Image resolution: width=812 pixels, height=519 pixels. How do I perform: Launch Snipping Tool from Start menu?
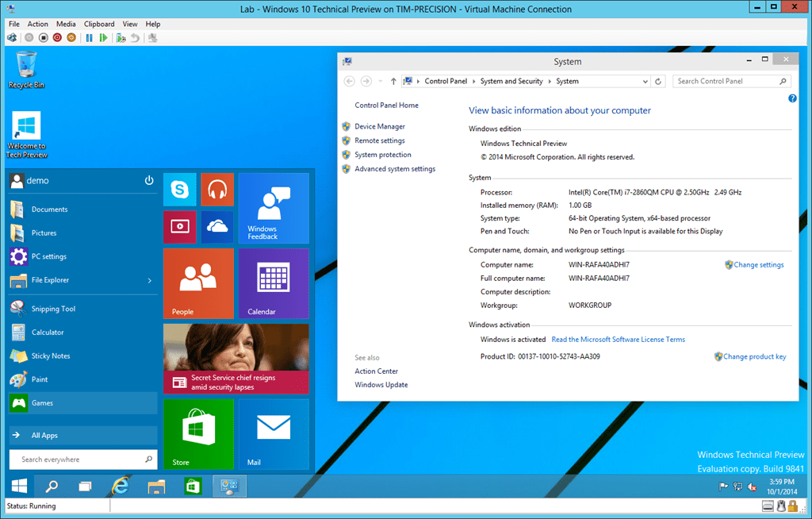coord(83,309)
